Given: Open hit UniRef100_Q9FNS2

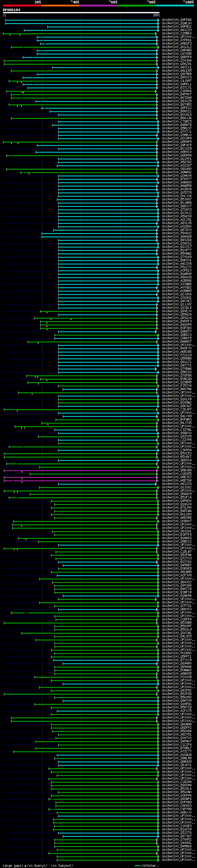Looking at the screenshot, I should pyautogui.click(x=177, y=26).
